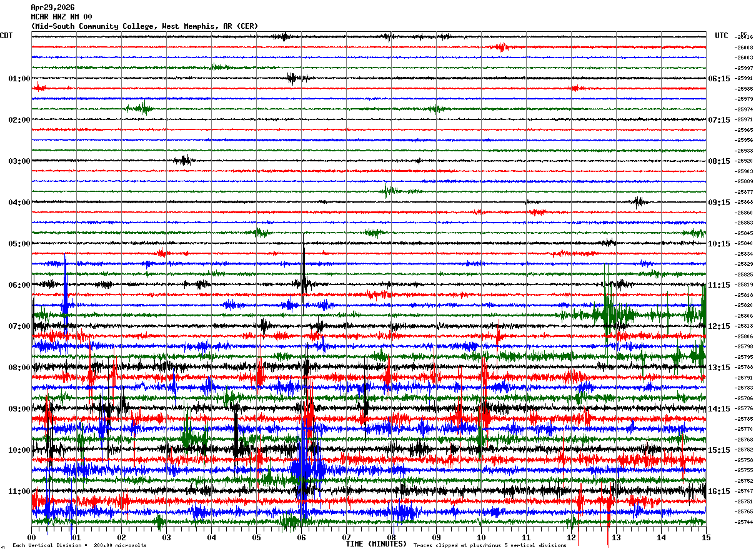Image resolution: width=756 pixels, height=554 pixels.
Task: Click the TIME (MINUTES) axis title
Action: point(376,544)
